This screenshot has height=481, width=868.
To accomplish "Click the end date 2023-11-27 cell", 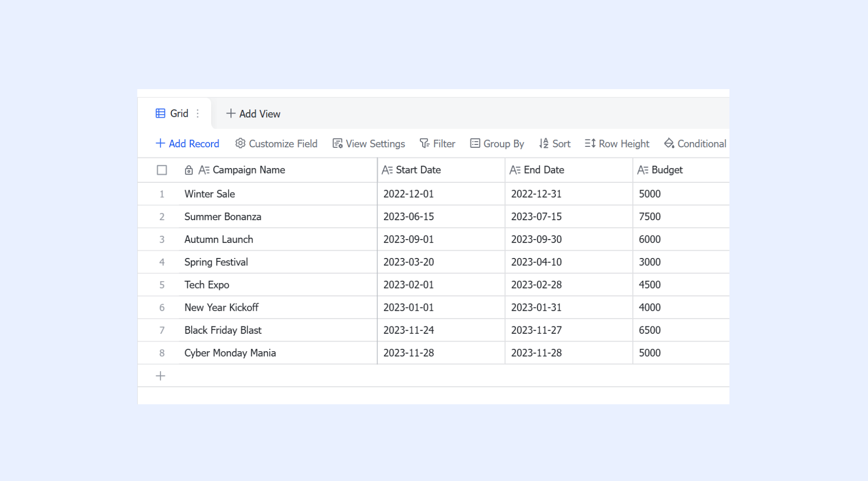I will (569, 330).
